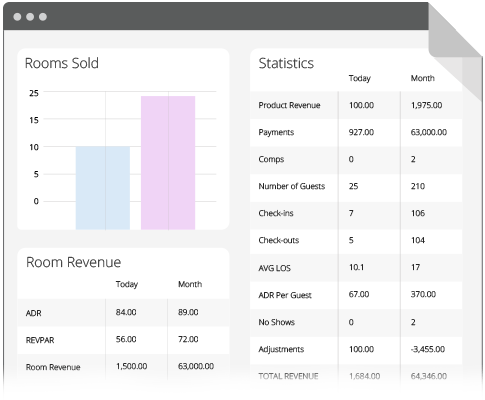485x400 pixels.
Task: Click the AVG LOS row label
Action: click(274, 268)
